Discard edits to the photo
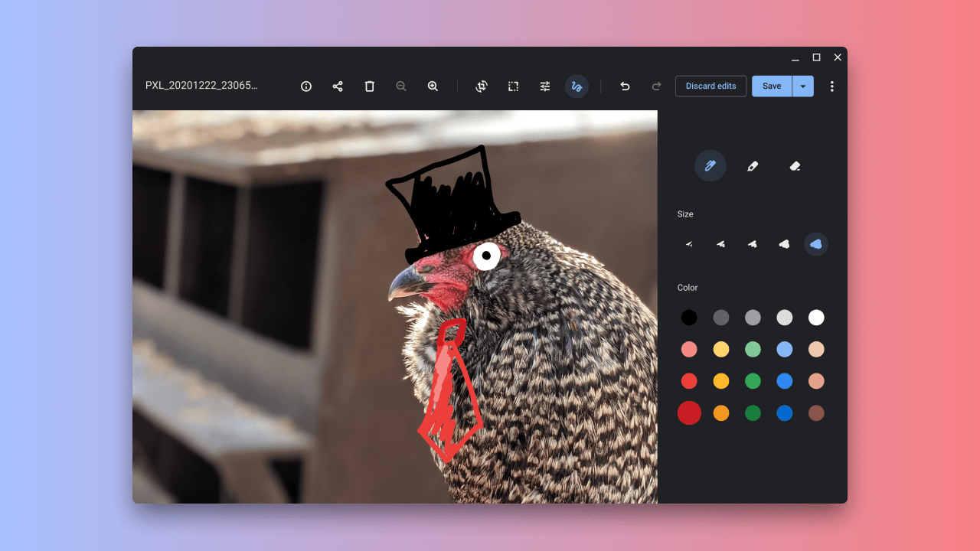The width and height of the screenshot is (980, 551). click(710, 86)
